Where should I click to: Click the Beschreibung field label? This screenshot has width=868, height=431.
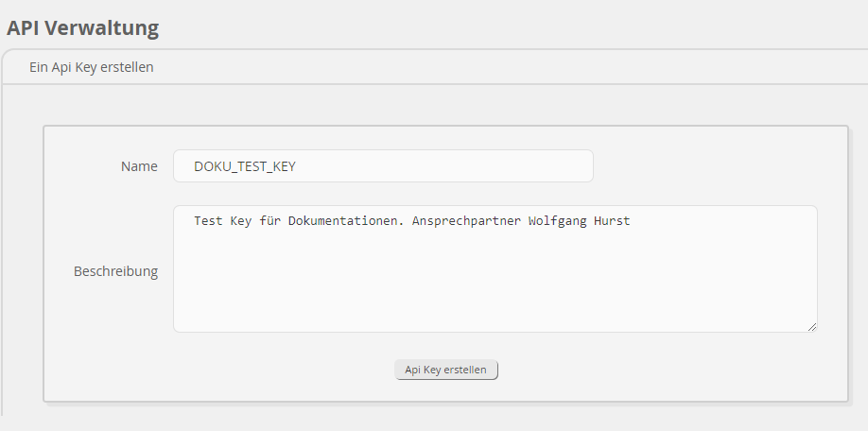point(115,271)
